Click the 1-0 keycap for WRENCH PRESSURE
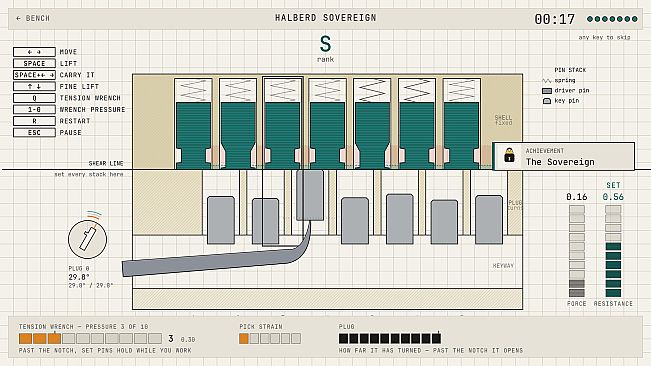Viewport: 651px width, 366px height. coord(34,110)
